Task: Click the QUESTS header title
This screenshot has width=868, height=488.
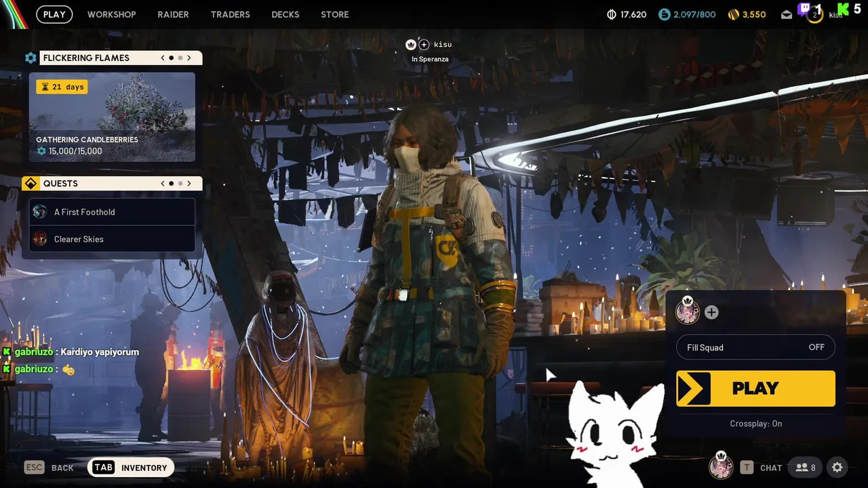Action: (x=60, y=184)
